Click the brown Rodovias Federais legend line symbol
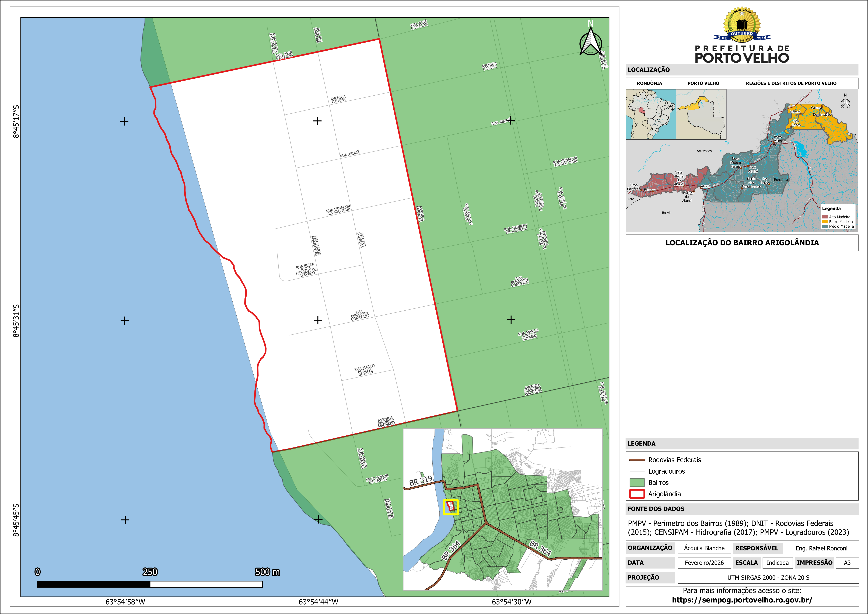The image size is (868, 614). [x=637, y=460]
